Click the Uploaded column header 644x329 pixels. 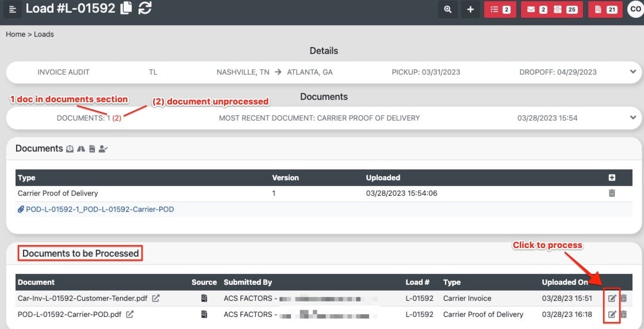click(x=383, y=177)
